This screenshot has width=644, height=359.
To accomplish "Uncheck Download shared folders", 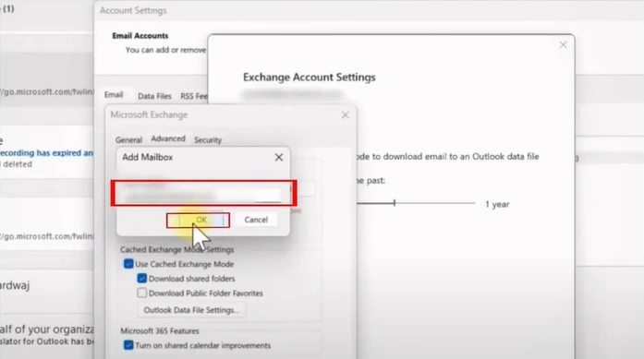I will click(142, 279).
